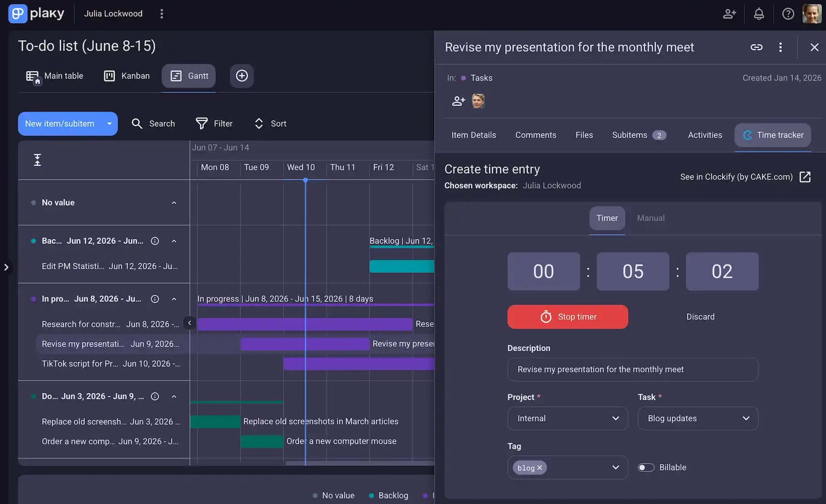Copy item link using the chain icon
The width and height of the screenshot is (826, 504).
tap(756, 47)
